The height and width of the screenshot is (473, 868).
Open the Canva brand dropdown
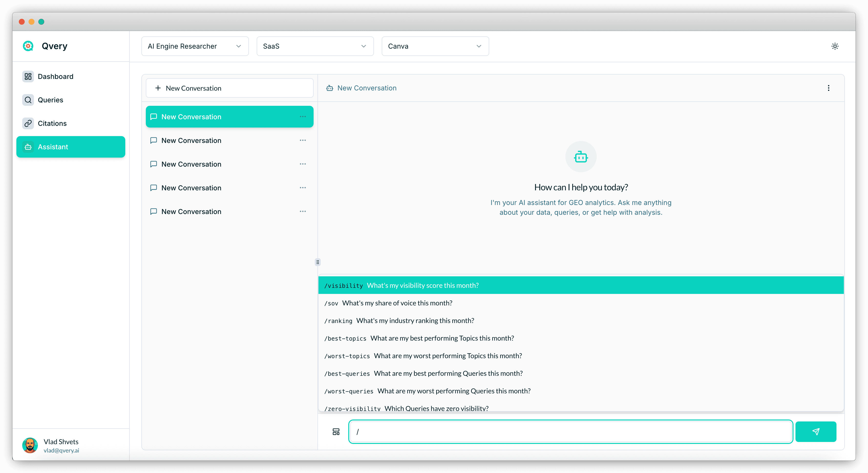click(x=435, y=46)
